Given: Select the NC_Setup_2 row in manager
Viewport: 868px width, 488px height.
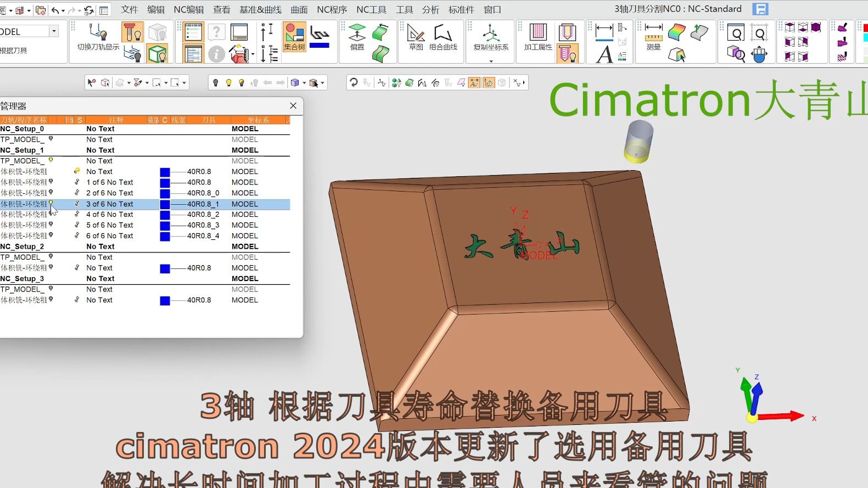Looking at the screenshot, I should (x=22, y=246).
